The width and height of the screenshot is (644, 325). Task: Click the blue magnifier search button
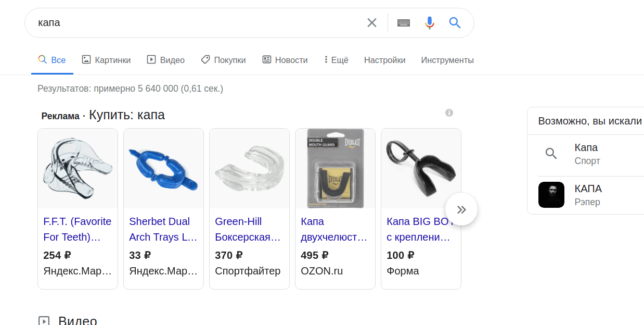tap(455, 23)
